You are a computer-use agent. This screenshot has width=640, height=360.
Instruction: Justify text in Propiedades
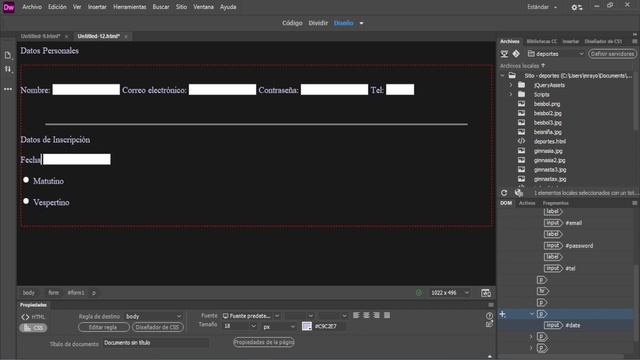387,315
